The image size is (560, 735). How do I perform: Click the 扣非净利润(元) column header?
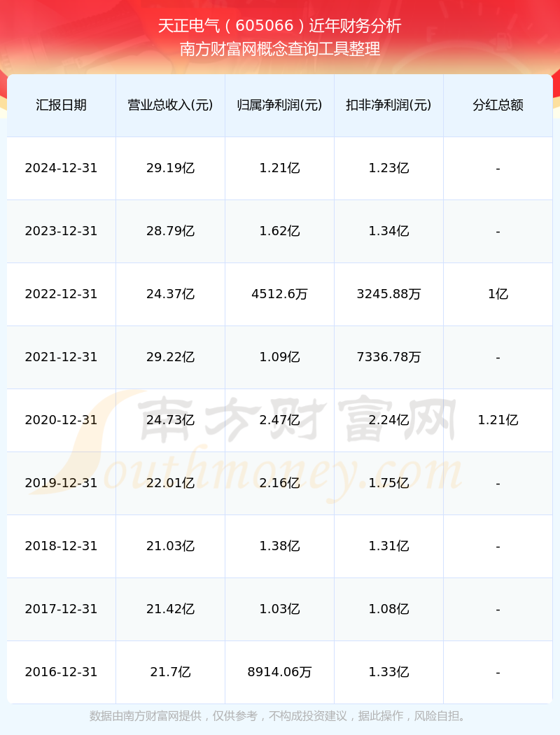388,105
